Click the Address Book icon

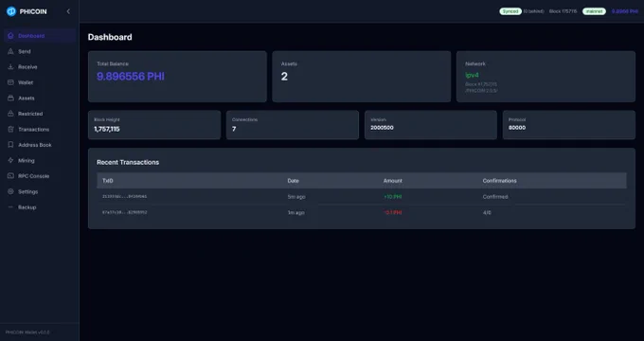tap(10, 145)
